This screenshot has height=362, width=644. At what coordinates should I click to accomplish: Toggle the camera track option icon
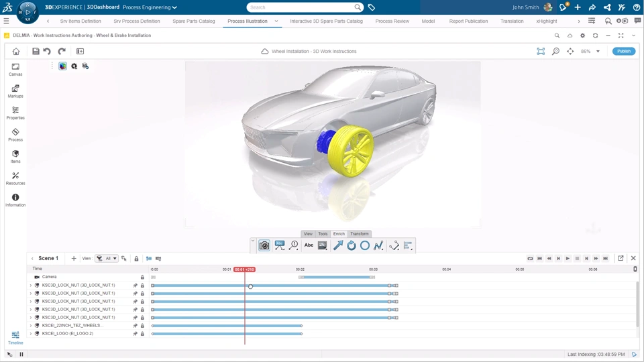coord(158,259)
